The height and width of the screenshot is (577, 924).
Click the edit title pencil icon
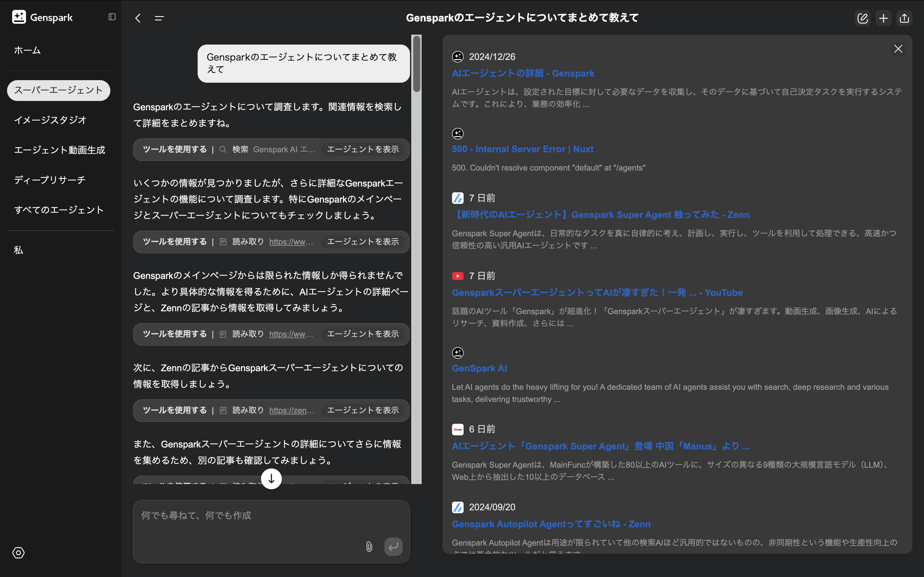[x=862, y=18]
